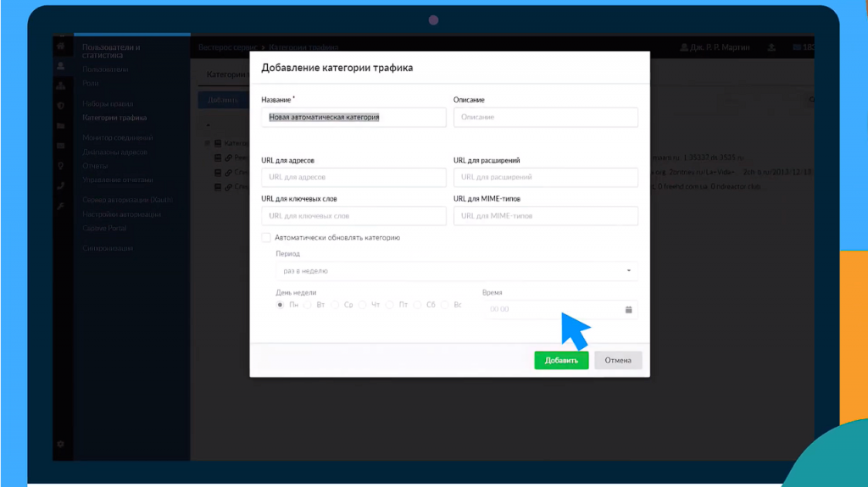Select the Пн weekday radio button

[280, 305]
